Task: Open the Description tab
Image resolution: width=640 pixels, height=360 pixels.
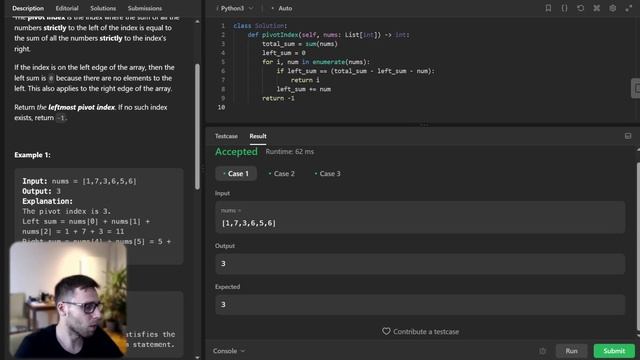Action: coord(28,8)
